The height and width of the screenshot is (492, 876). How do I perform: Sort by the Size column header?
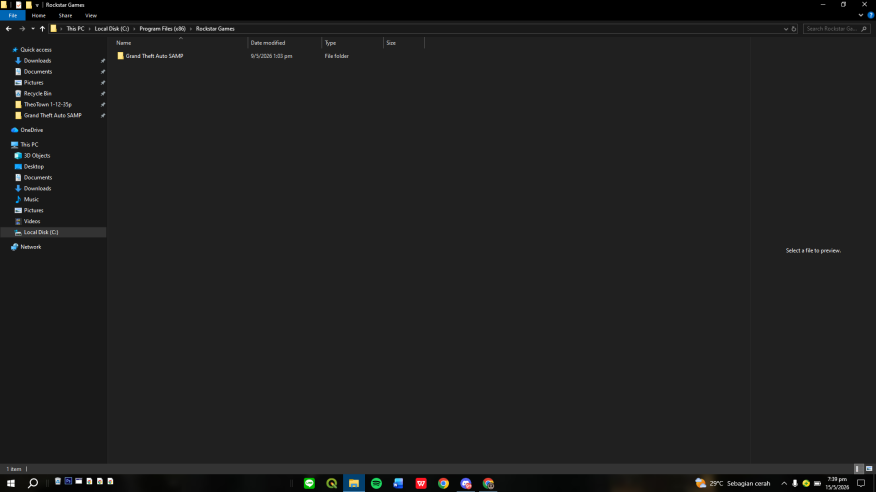[404, 43]
